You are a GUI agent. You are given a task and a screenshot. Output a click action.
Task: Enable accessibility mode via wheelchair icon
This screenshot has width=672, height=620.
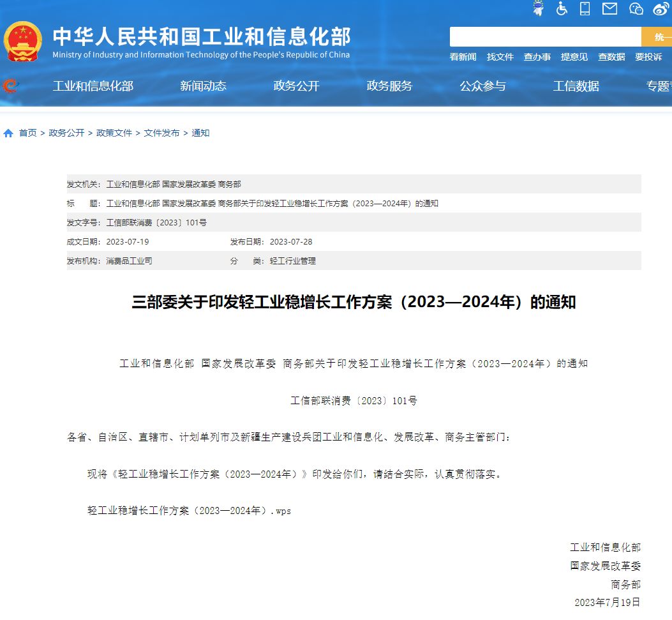(562, 8)
